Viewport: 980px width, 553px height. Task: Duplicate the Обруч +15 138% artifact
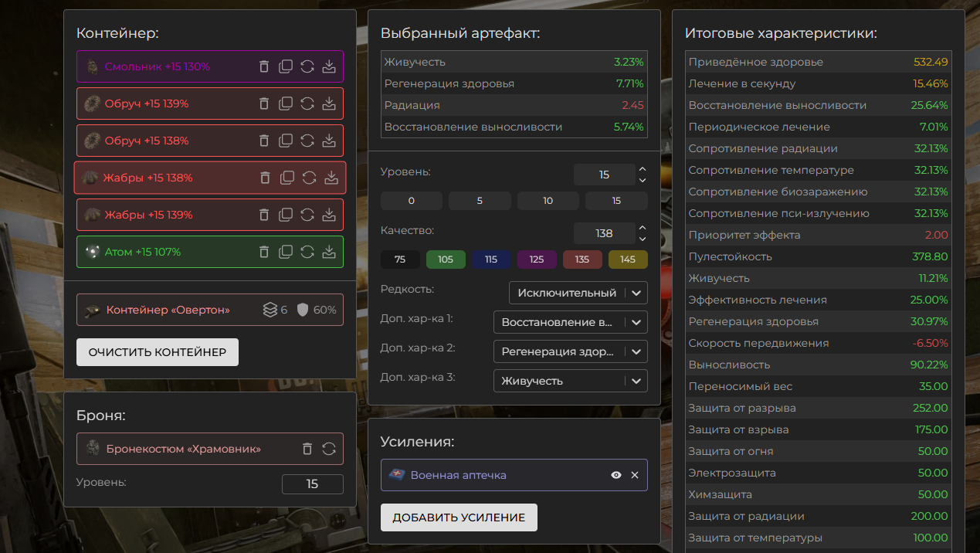pos(286,141)
